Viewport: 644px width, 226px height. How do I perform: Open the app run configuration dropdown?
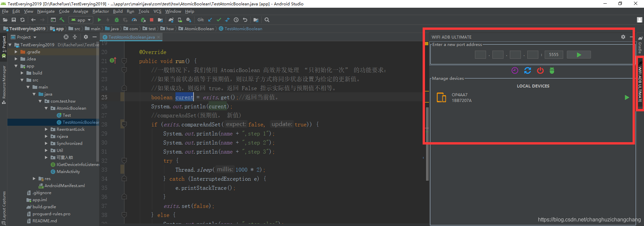(81, 20)
